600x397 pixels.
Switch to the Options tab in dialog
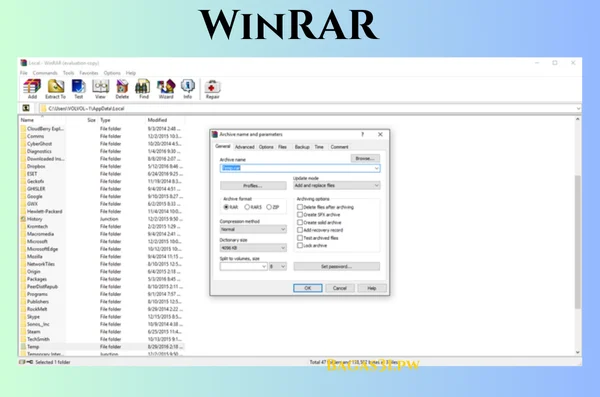pos(266,147)
